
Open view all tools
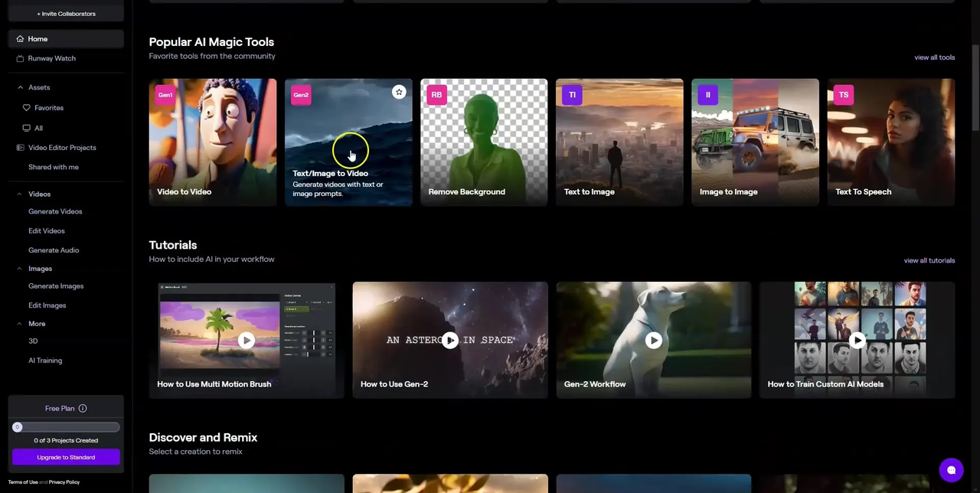coord(934,57)
